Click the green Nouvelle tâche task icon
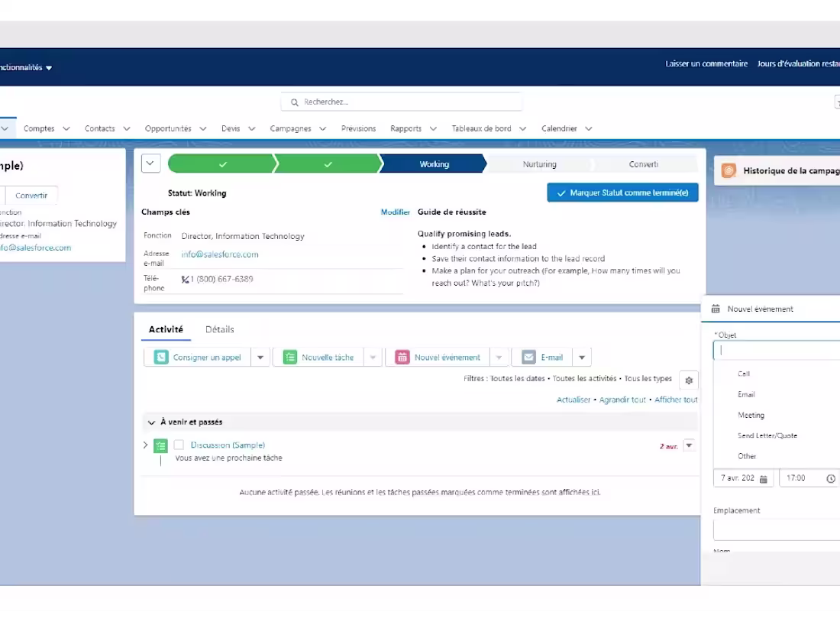840x631 pixels. pyautogui.click(x=289, y=357)
